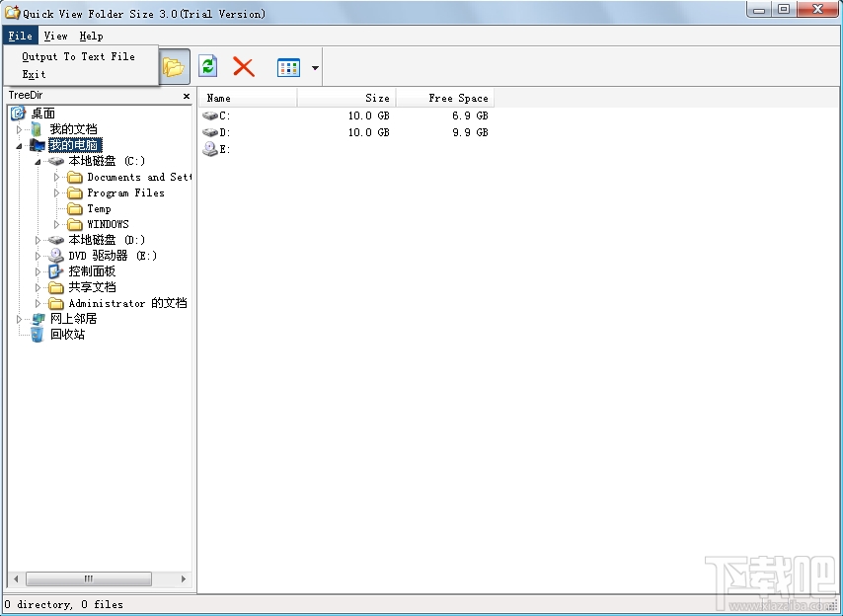Expand the WINDOWS folder node
This screenshot has height=616, width=843.
click(56, 224)
